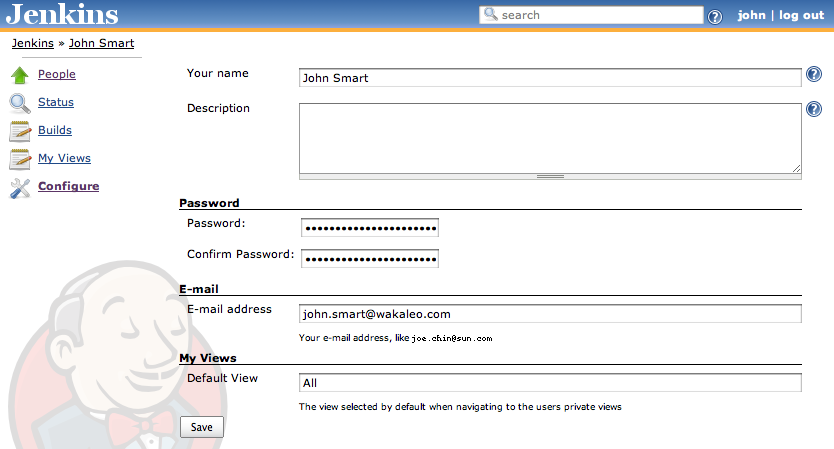
Task: Click inside the Description text area
Action: tap(550, 138)
